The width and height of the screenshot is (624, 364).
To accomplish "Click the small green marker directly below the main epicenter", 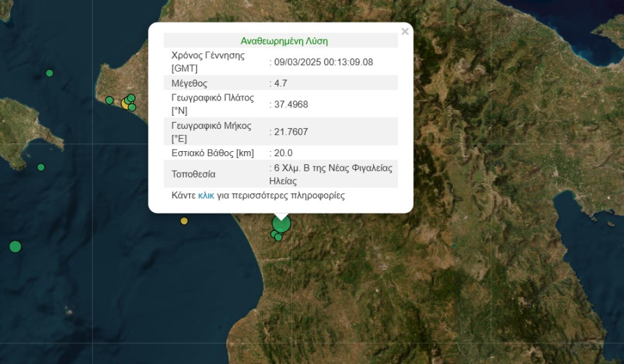I will point(278,237).
